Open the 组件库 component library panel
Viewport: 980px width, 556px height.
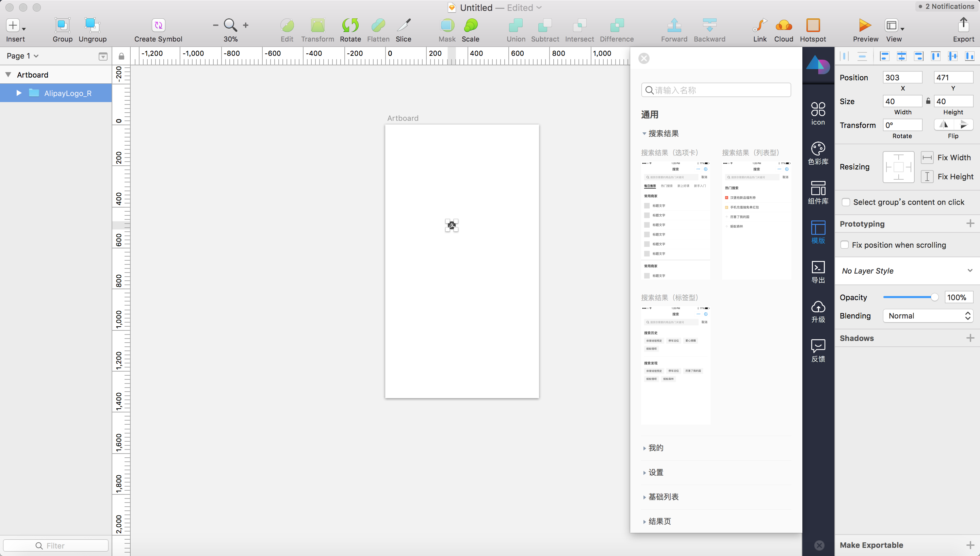coord(818,192)
